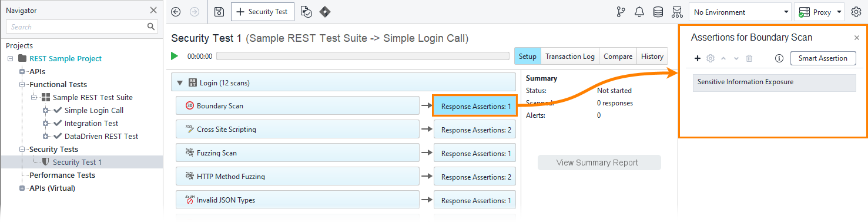Click the save disk icon in toolbar
The image size is (868, 222).
pos(219,12)
